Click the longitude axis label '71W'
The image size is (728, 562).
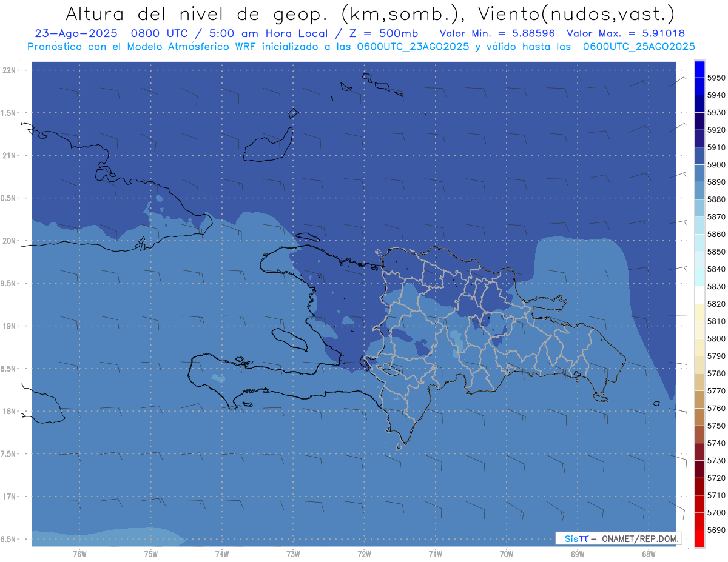pos(435,554)
